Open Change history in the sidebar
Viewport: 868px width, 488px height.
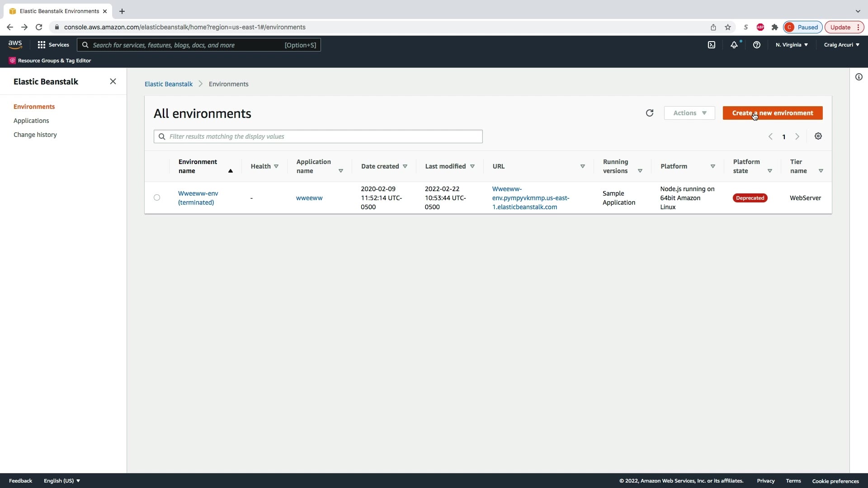[x=35, y=135]
